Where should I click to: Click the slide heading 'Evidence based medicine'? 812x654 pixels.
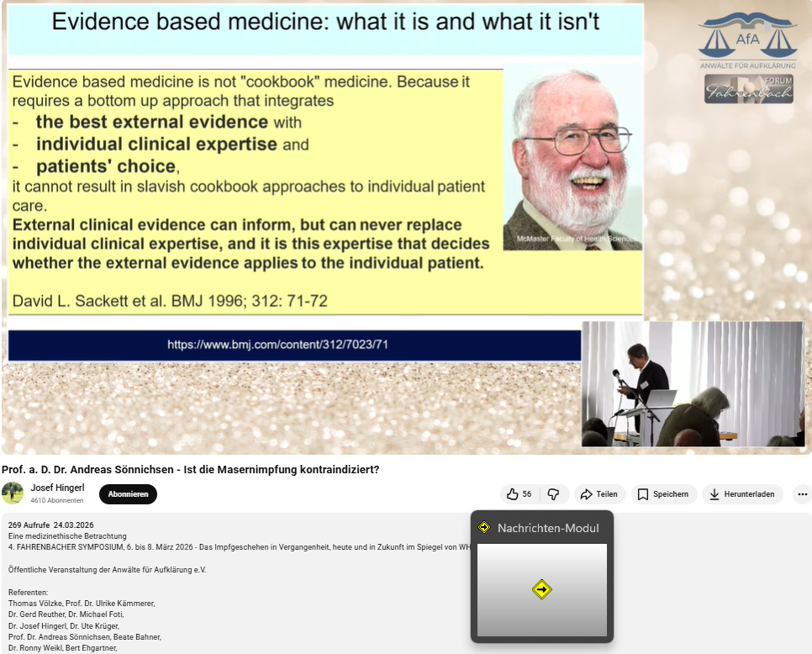click(325, 22)
